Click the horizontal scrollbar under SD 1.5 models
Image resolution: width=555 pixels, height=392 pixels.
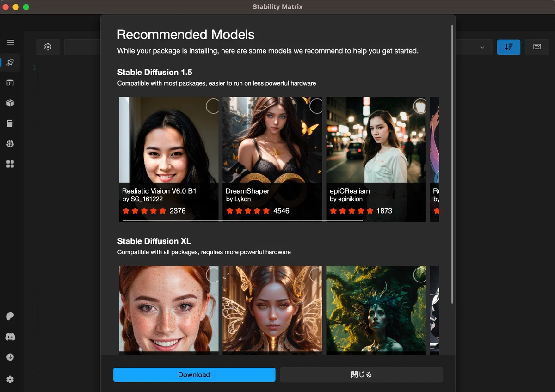click(x=243, y=220)
